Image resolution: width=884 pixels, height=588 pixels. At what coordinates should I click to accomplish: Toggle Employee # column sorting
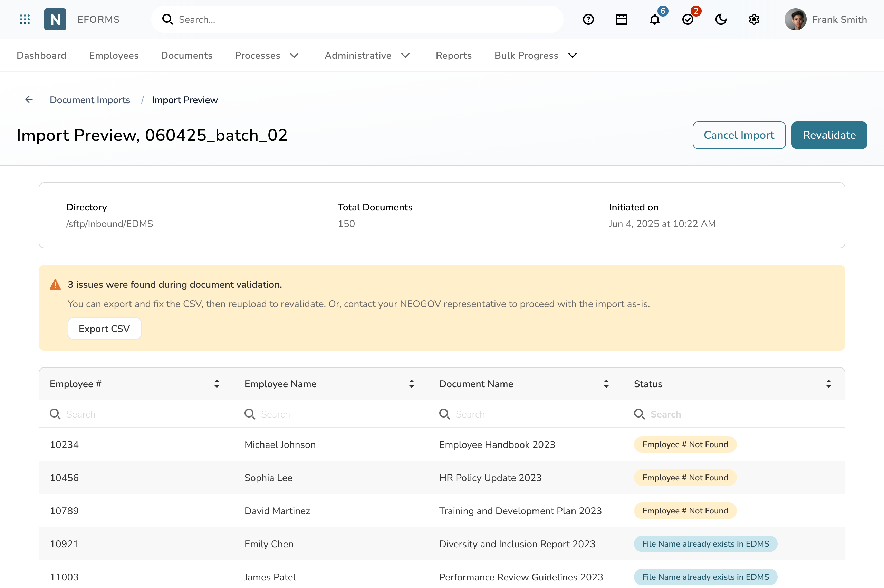click(x=217, y=384)
